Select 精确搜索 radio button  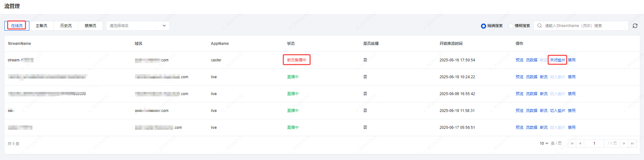tap(484, 26)
